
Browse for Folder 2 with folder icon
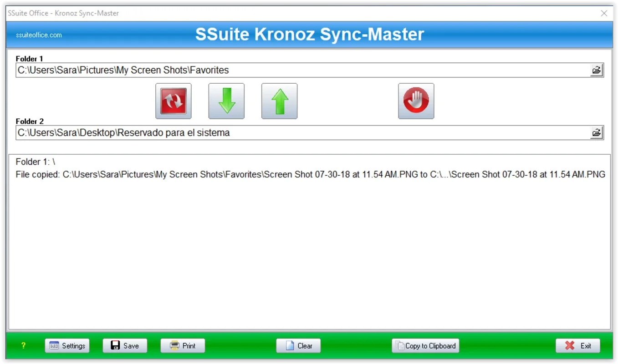tap(596, 133)
